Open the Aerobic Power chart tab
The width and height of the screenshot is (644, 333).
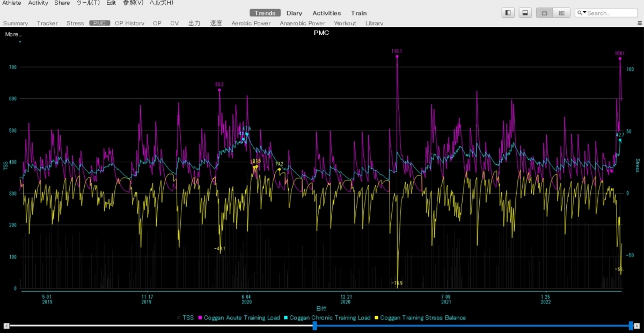coord(251,23)
